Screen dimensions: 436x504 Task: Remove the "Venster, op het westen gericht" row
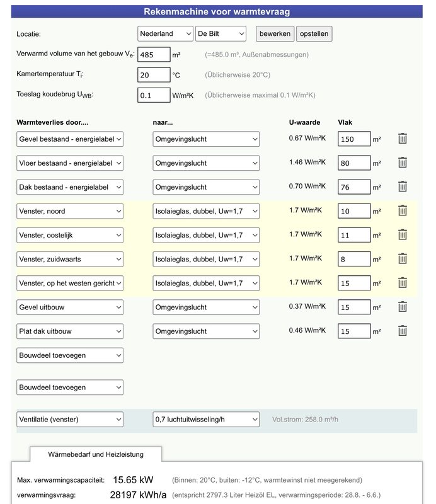(403, 283)
